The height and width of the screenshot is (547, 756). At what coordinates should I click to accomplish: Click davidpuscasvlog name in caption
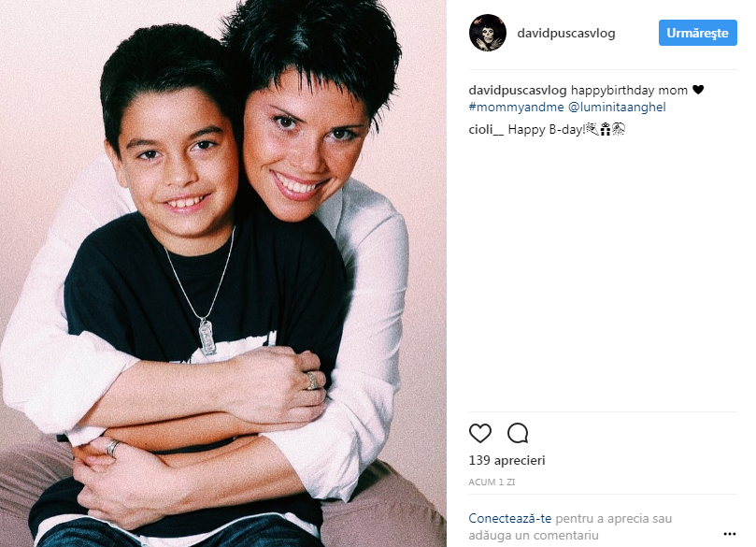[518, 90]
